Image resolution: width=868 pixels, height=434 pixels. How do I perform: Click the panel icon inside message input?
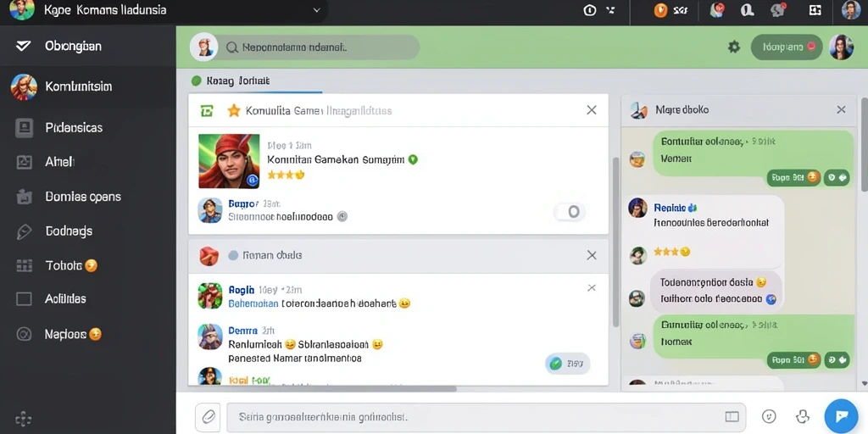click(x=732, y=417)
